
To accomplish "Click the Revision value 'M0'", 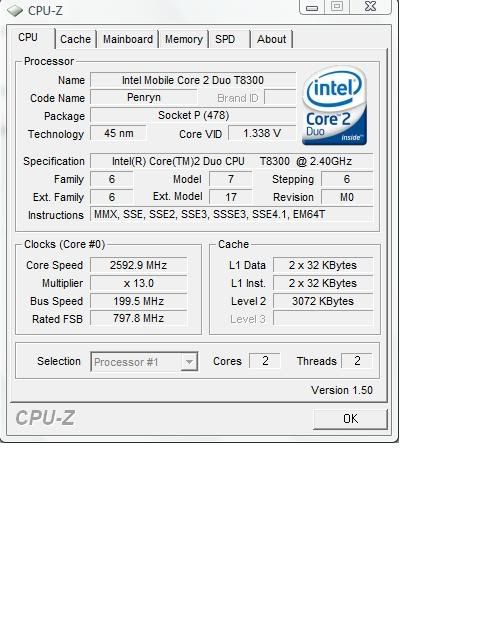I will [x=347, y=197].
